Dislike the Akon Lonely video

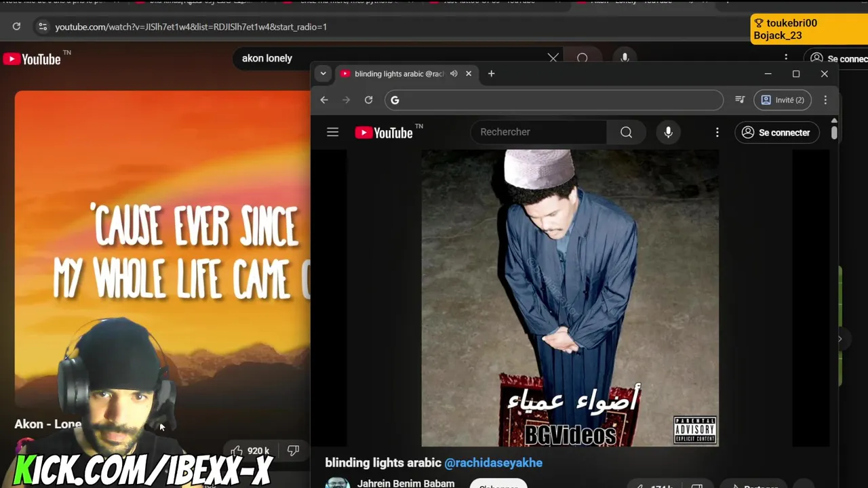point(293,451)
